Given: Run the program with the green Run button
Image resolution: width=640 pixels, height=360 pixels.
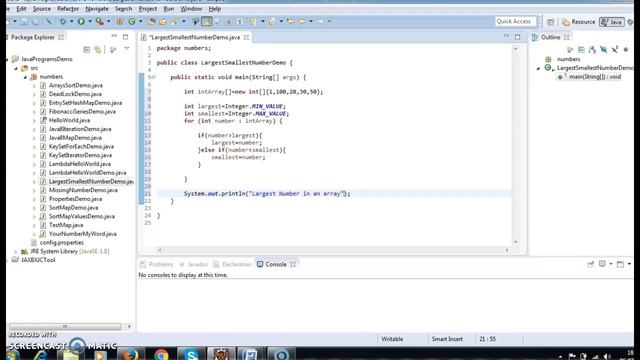Looking at the screenshot, I should click(81, 21).
